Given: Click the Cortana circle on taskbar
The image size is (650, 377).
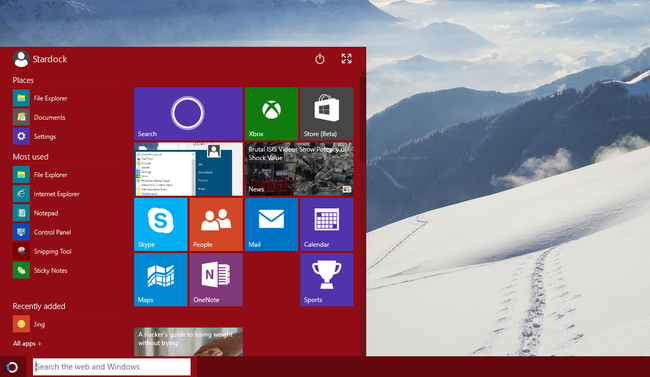Looking at the screenshot, I should [12, 367].
